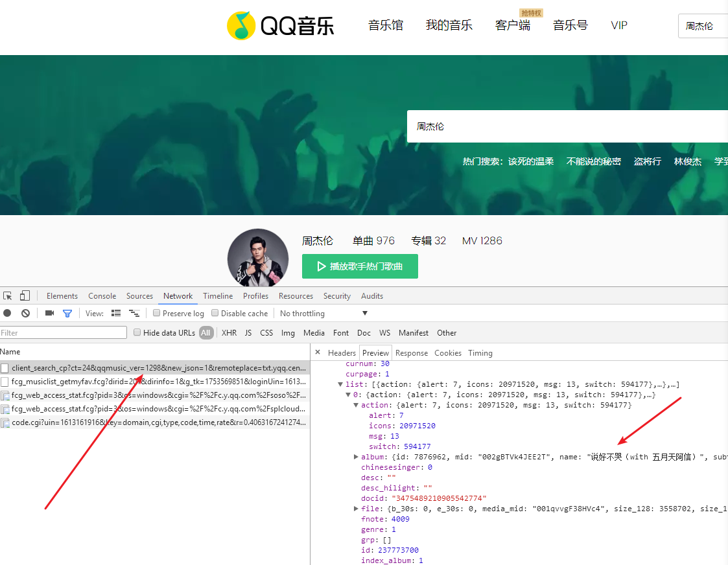
Task: Search hot keyword 不能说的秘密
Action: tap(593, 161)
